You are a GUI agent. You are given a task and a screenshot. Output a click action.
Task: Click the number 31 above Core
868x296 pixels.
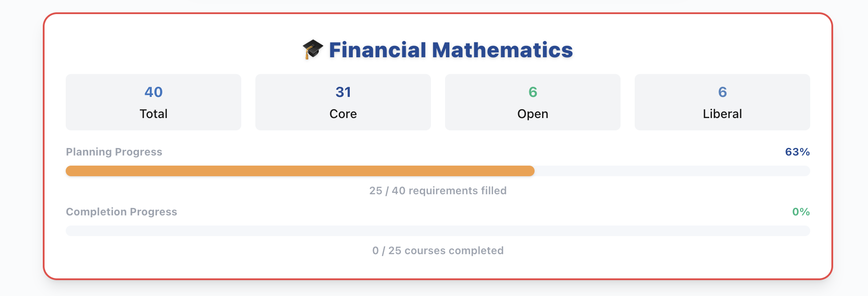[343, 92]
